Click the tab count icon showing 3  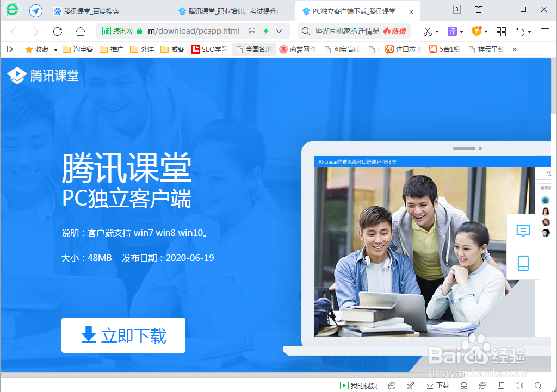point(457,9)
